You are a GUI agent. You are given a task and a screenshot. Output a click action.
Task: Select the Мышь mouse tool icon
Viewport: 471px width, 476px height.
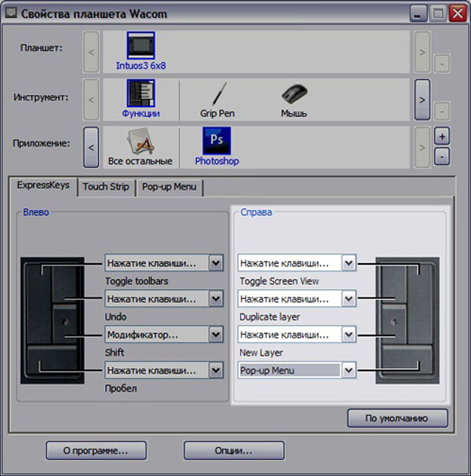pyautogui.click(x=294, y=94)
